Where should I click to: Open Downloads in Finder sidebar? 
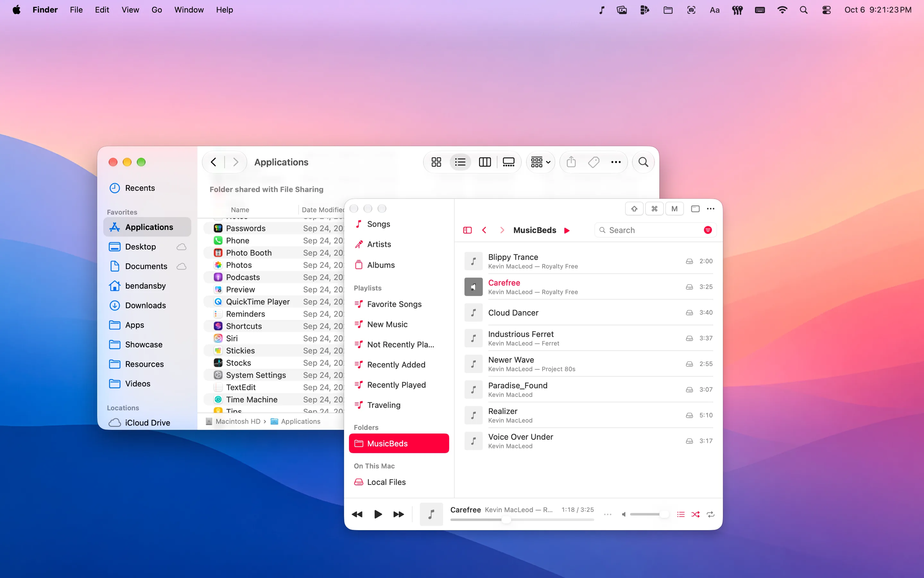click(x=147, y=305)
